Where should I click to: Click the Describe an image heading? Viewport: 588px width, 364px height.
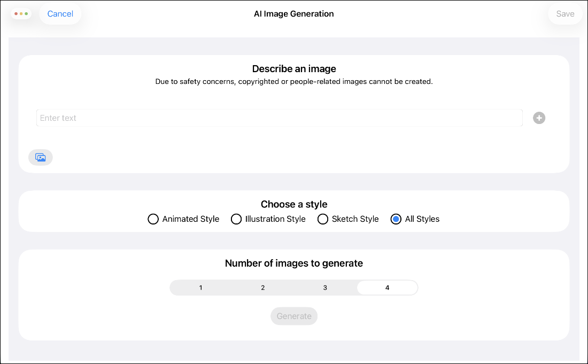[294, 69]
